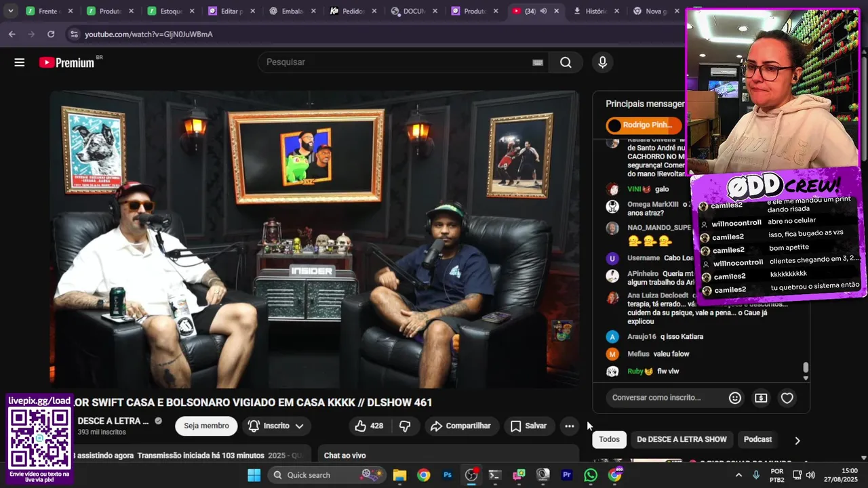Viewport: 868px width, 488px height.
Task: Close the Frente browser tab
Action: click(x=71, y=11)
